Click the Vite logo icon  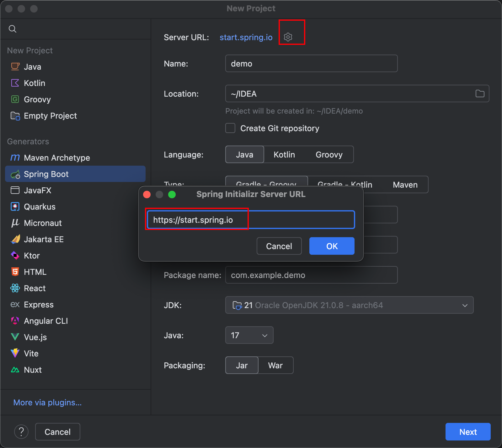coord(15,353)
